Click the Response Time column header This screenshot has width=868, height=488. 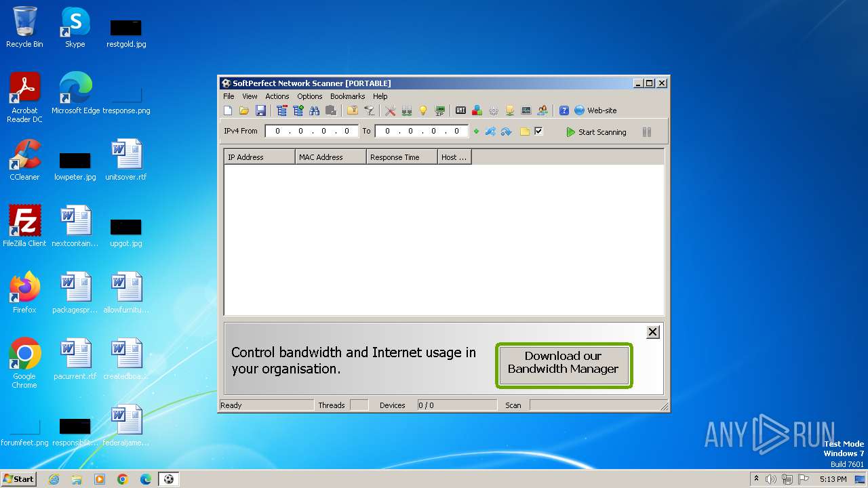pyautogui.click(x=402, y=157)
